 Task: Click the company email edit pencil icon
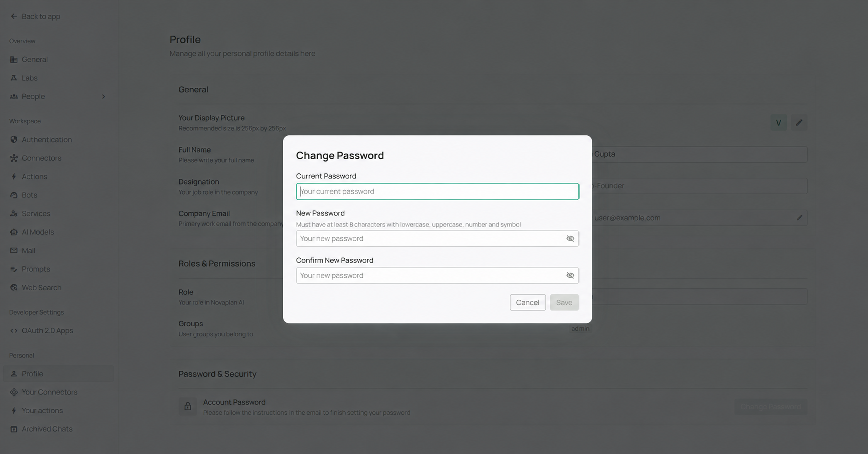tap(799, 218)
